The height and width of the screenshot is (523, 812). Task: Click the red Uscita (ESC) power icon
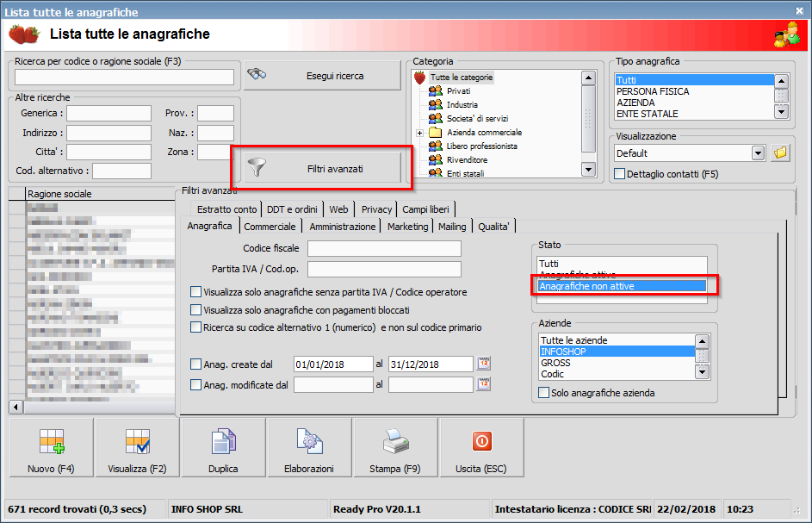[x=481, y=441]
